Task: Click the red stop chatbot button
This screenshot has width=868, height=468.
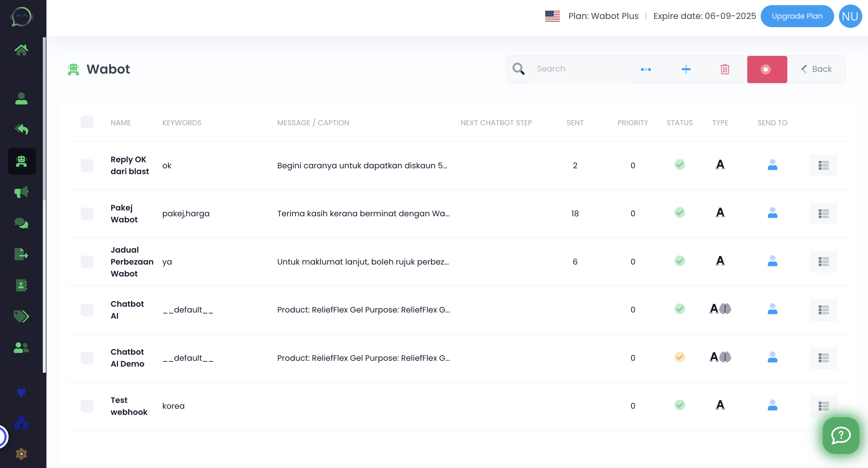Action: (x=767, y=69)
